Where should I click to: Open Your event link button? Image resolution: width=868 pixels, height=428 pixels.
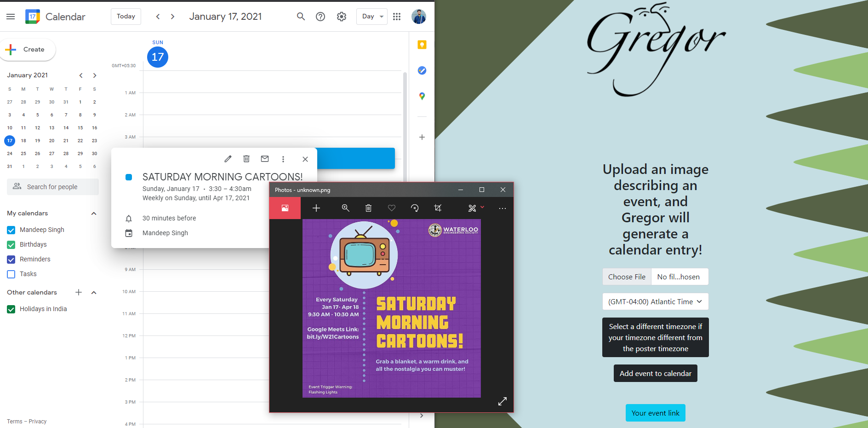[x=656, y=413]
